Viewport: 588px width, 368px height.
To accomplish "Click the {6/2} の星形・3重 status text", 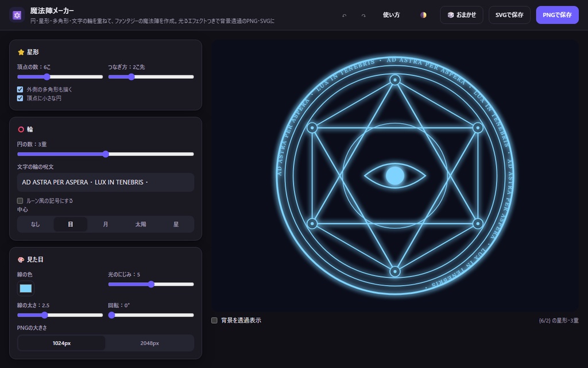I will click(558, 320).
